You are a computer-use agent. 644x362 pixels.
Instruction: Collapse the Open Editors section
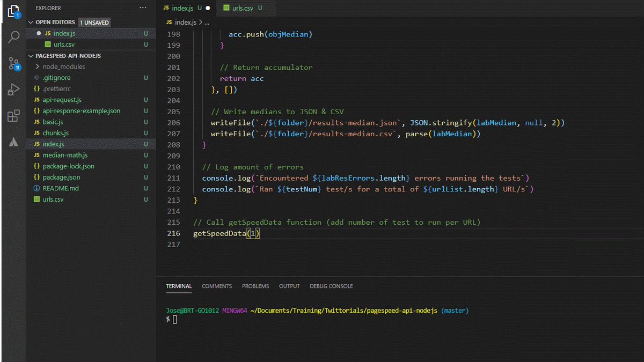(x=31, y=23)
